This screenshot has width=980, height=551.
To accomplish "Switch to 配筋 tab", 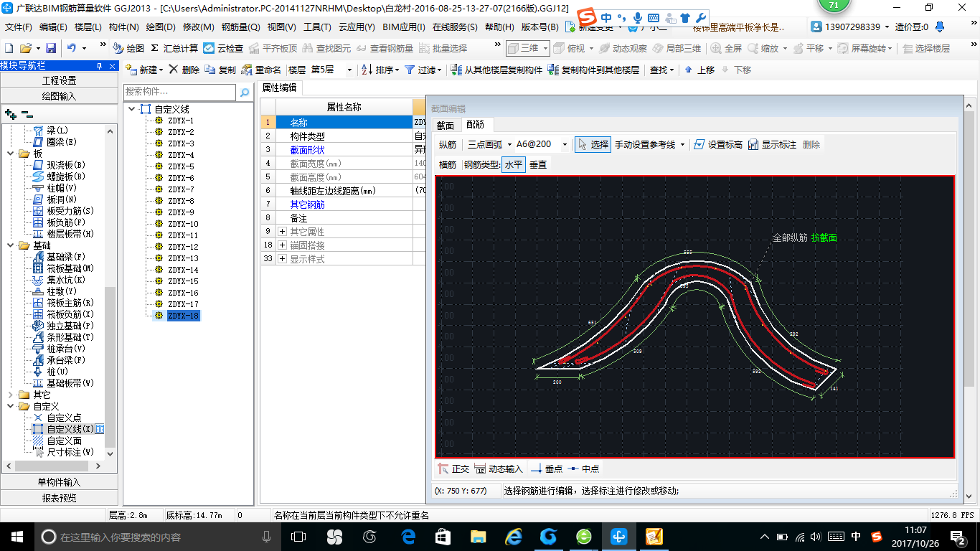I will (x=476, y=125).
